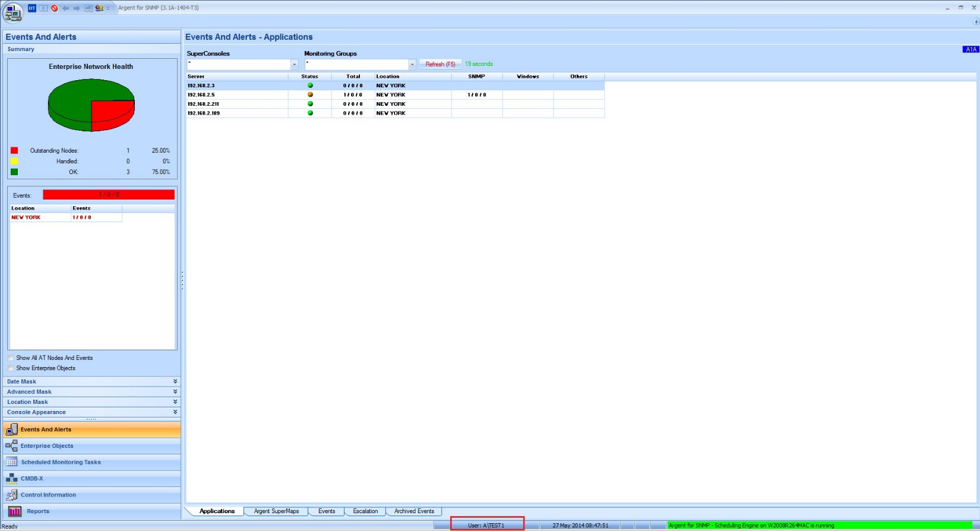This screenshot has width=980, height=531.
Task: Open the Monitoring Groups dropdown
Action: (412, 65)
